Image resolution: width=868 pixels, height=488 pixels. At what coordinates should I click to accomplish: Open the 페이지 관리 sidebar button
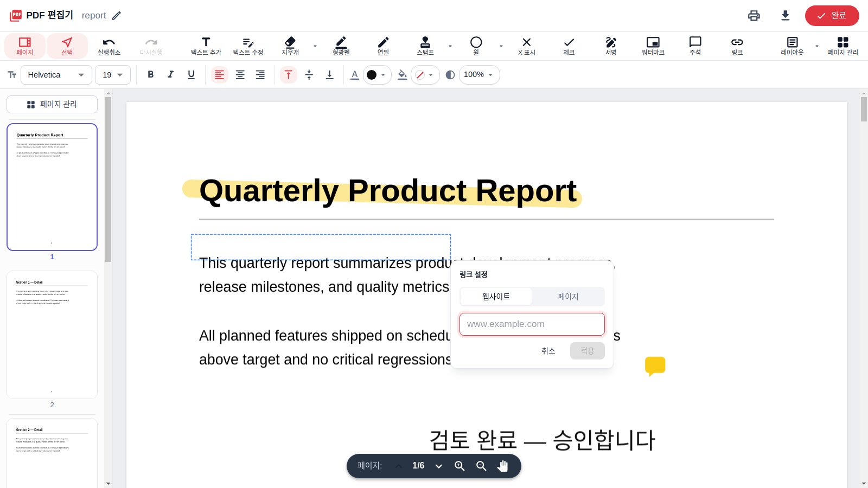[x=52, y=104]
